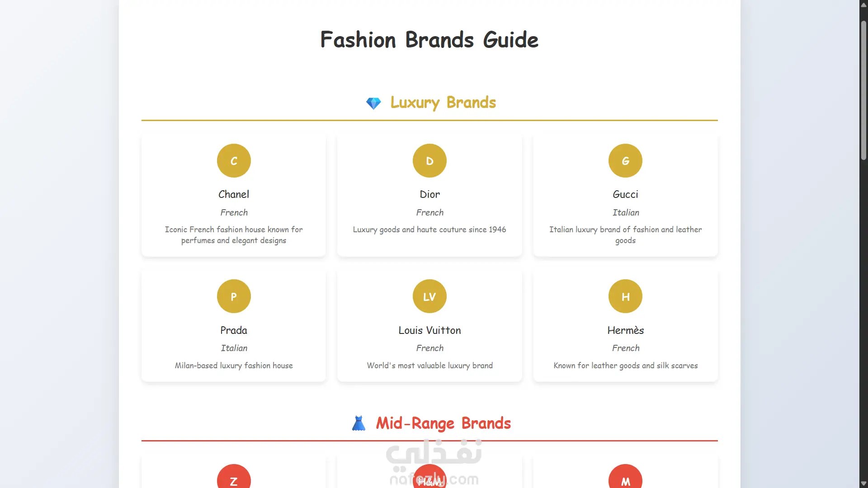Click the Hermès brand name
The image size is (868, 488).
click(625, 330)
